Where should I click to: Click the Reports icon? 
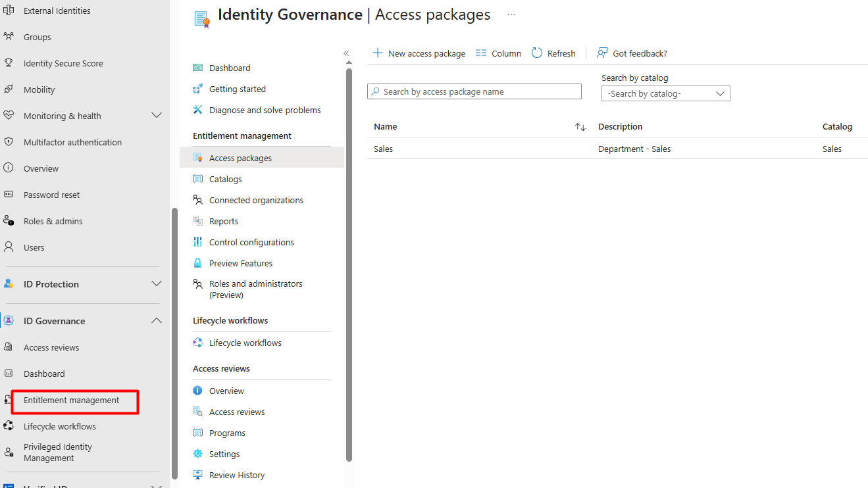197,221
